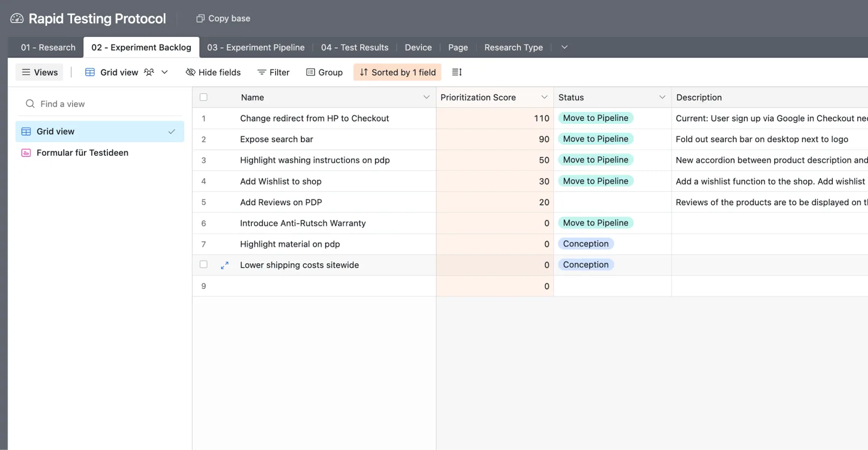Check the Lower shipping costs sitewide row checkbox
This screenshot has width=868, height=450.
coord(203,264)
